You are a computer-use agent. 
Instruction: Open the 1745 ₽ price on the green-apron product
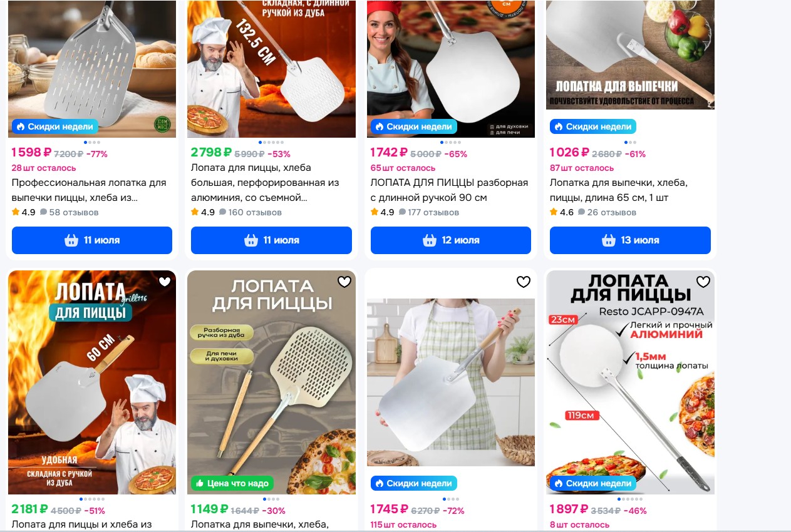click(388, 510)
